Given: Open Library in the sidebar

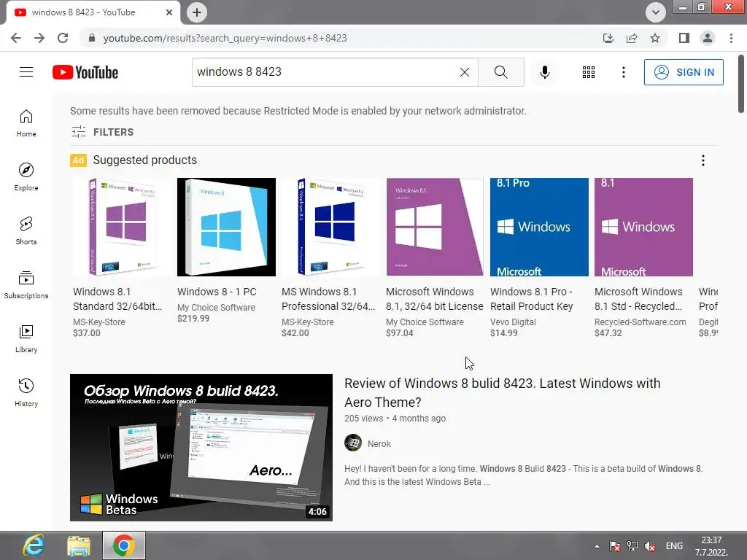Looking at the screenshot, I should coord(26,338).
